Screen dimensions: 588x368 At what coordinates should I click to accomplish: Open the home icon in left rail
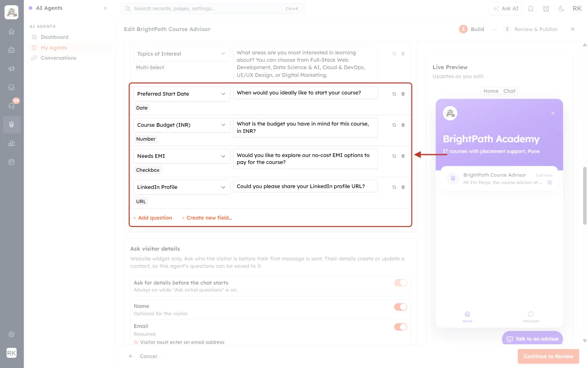pos(11,31)
